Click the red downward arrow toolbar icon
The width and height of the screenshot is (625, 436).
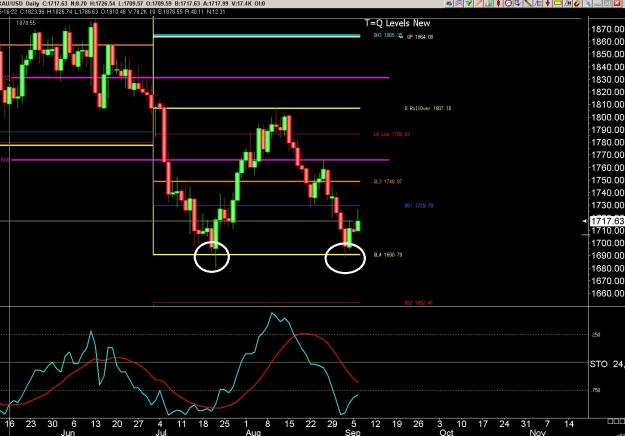point(548,3)
